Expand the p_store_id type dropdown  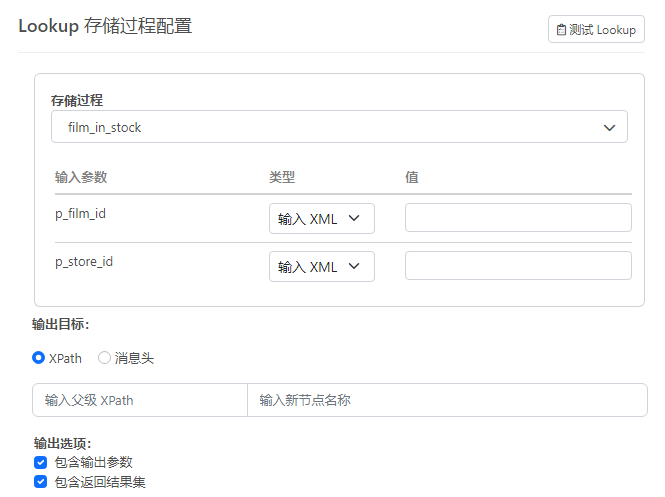click(321, 267)
